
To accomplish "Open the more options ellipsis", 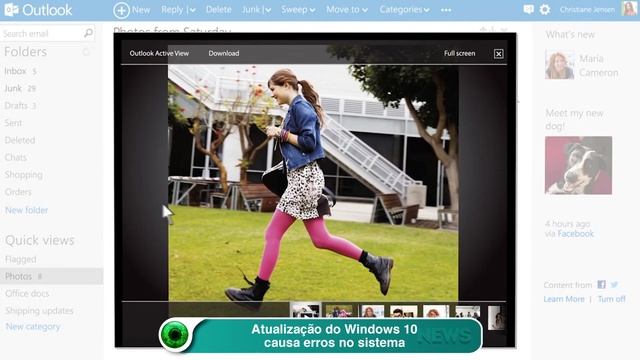I will click(446, 10).
